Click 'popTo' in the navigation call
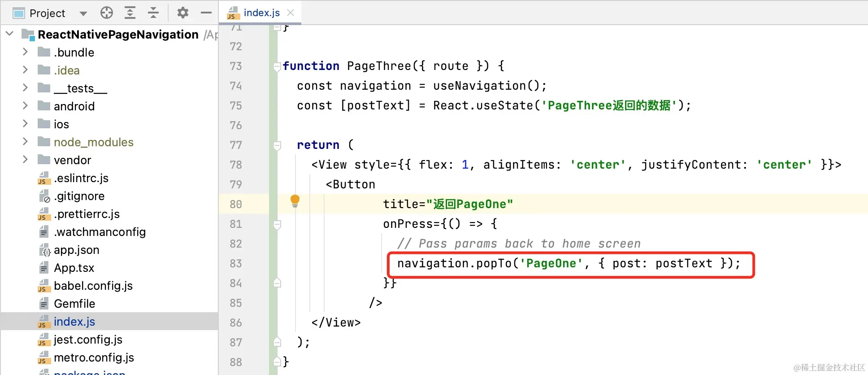 tap(494, 263)
